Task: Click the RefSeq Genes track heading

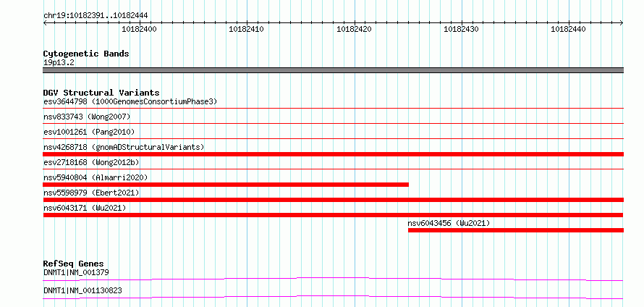Action: click(x=74, y=264)
